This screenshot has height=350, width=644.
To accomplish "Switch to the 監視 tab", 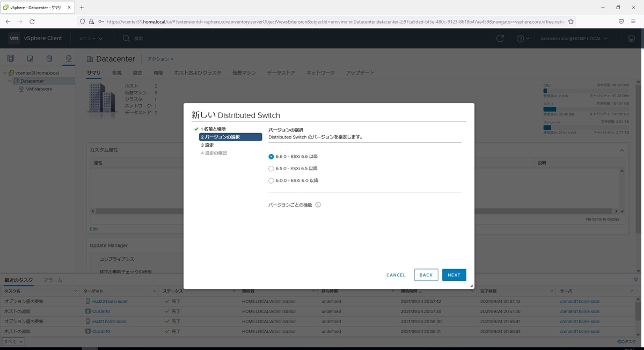I will tap(116, 72).
